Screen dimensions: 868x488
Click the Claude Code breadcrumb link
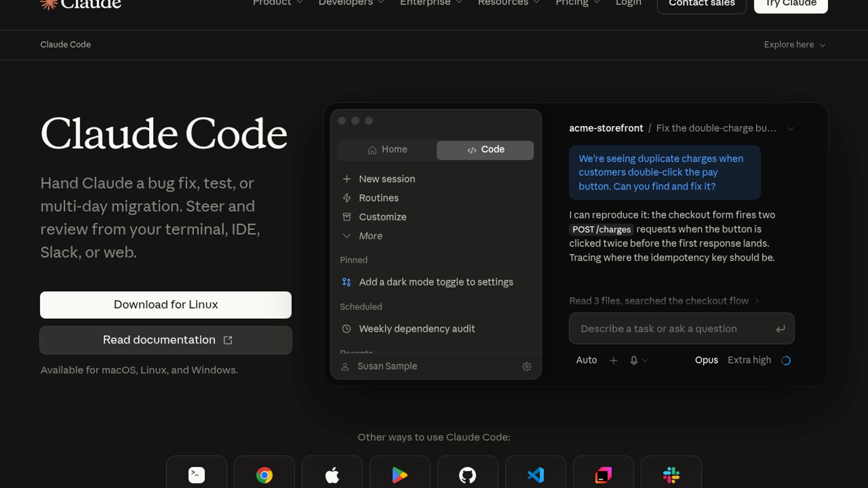click(x=66, y=45)
